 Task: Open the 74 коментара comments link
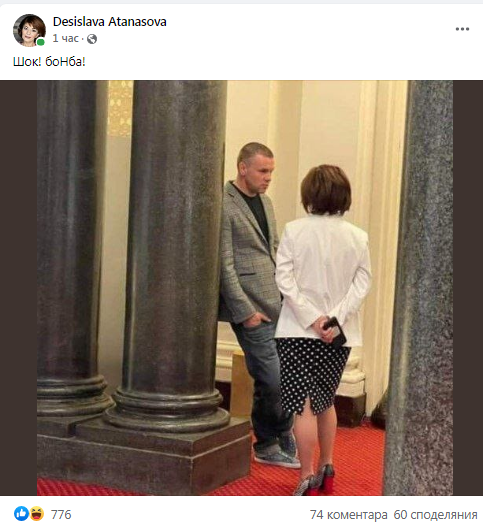click(x=348, y=514)
